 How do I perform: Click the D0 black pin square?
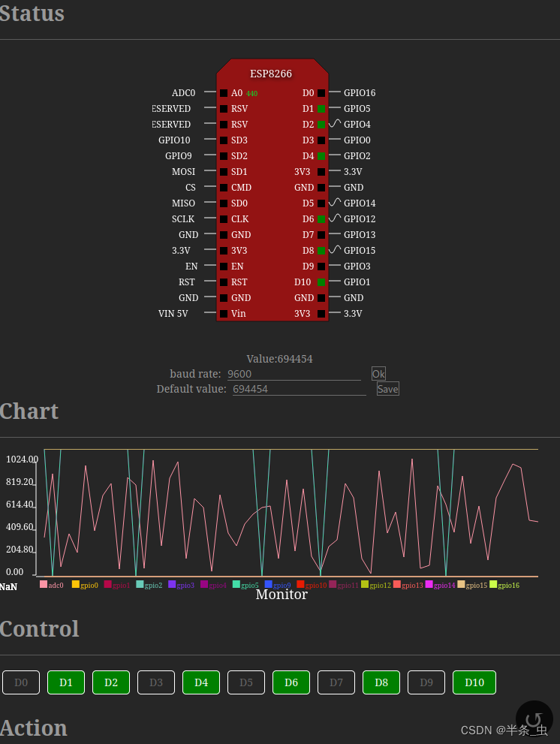tap(321, 93)
